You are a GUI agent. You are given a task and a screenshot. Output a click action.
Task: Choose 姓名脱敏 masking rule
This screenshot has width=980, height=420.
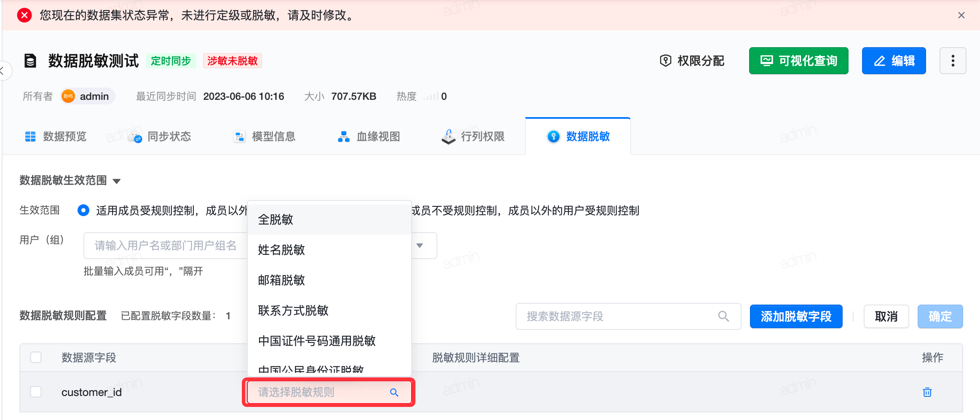(329, 250)
